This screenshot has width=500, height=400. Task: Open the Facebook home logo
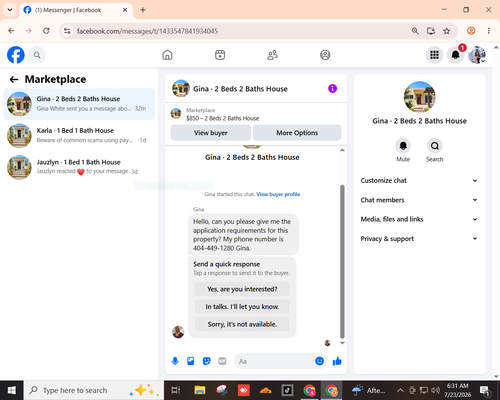16,55
